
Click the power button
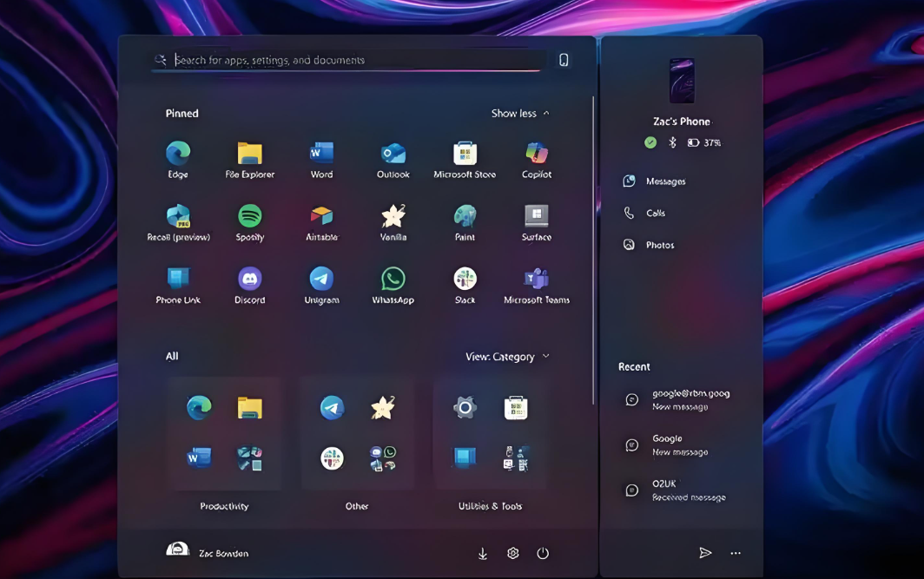pyautogui.click(x=543, y=554)
